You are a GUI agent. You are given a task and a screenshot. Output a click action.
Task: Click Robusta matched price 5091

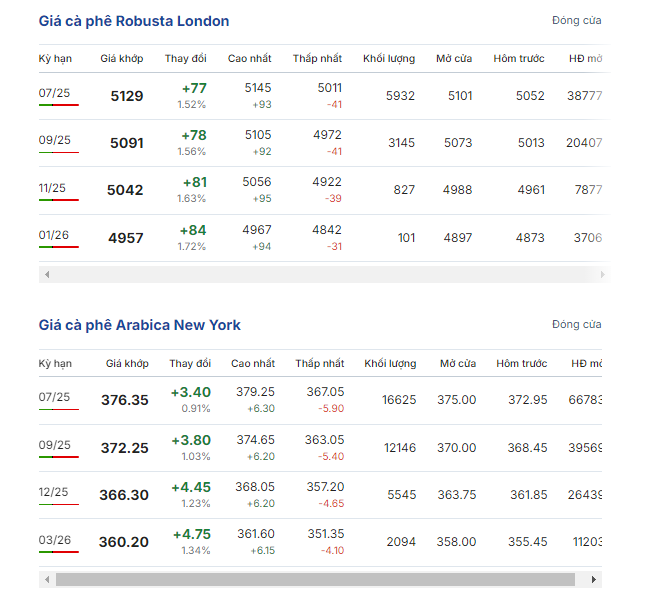[127, 143]
